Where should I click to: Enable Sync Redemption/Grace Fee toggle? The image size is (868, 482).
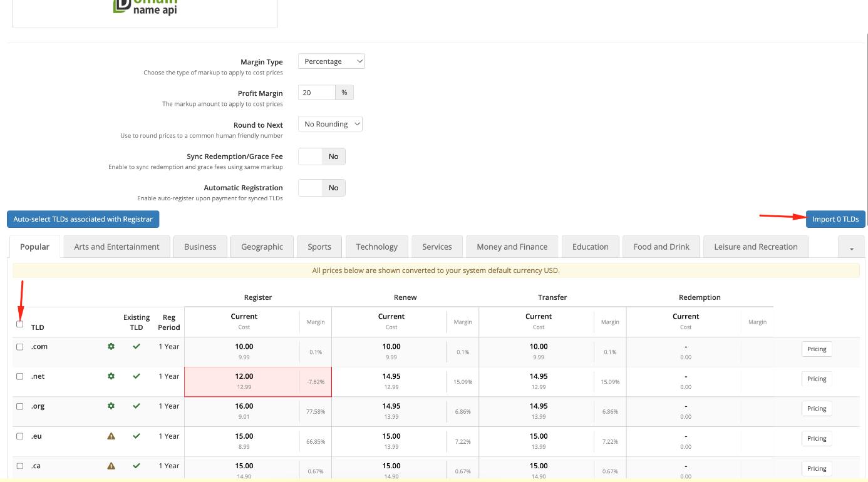pos(321,156)
